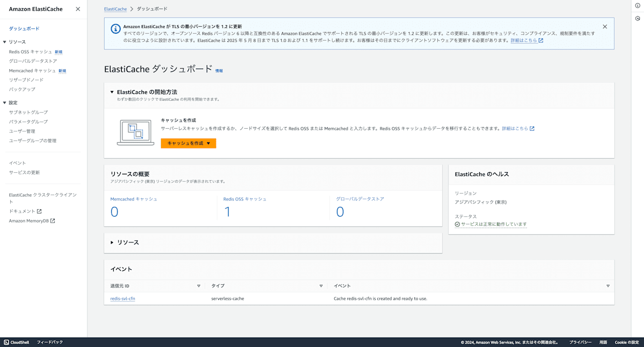Expand the リソース panel below the summary

click(x=112, y=242)
